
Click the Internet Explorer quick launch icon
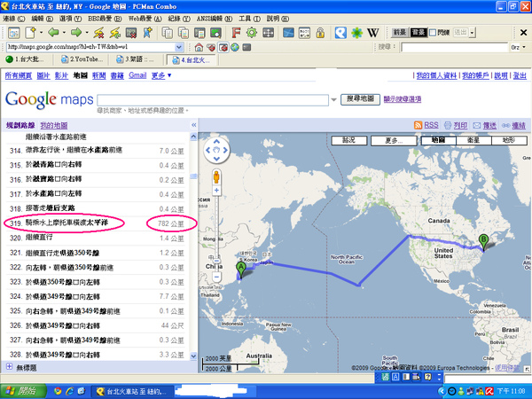(69, 391)
